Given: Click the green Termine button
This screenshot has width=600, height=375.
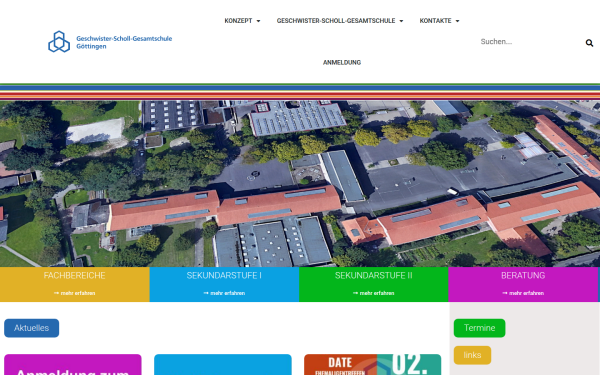Looking at the screenshot, I should click(479, 328).
